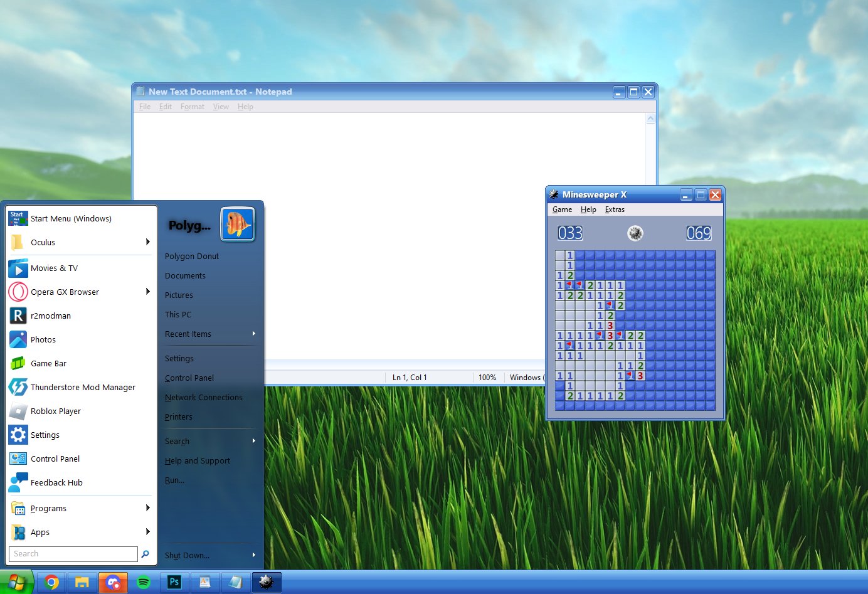868x594 pixels.
Task: Open the Photos app
Action: (80, 340)
